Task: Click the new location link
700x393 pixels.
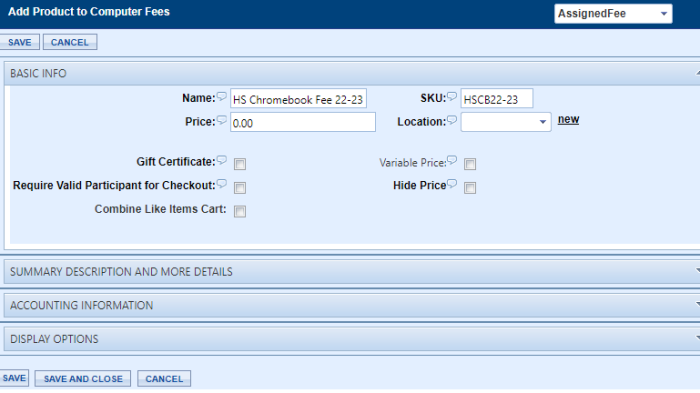Action: [568, 120]
